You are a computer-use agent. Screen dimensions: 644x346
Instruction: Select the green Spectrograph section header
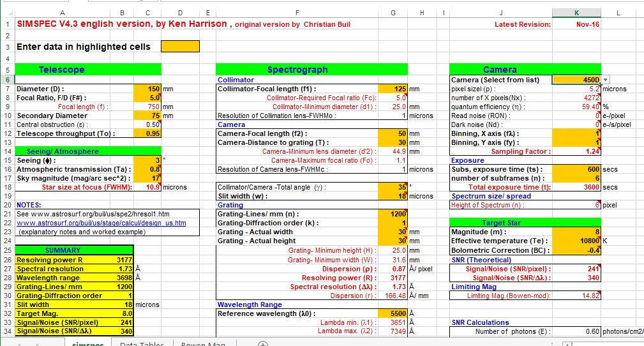pyautogui.click(x=311, y=70)
